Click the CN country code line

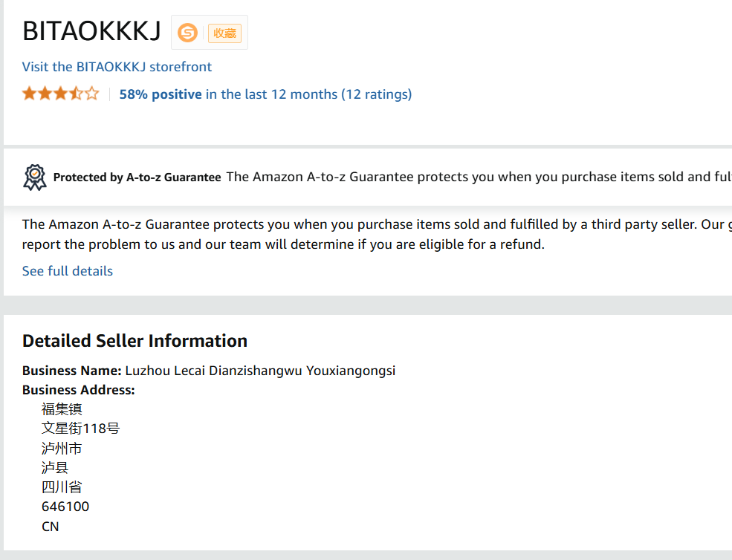[50, 527]
